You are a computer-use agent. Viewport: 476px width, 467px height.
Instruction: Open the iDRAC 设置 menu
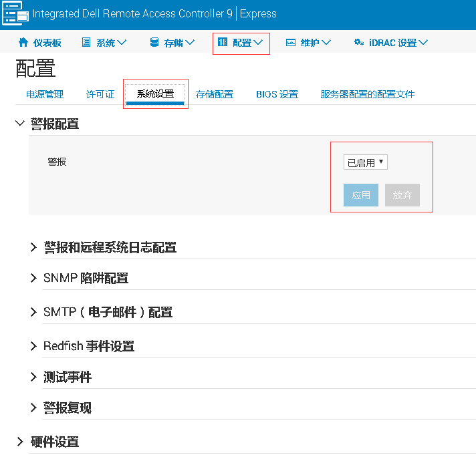(391, 43)
